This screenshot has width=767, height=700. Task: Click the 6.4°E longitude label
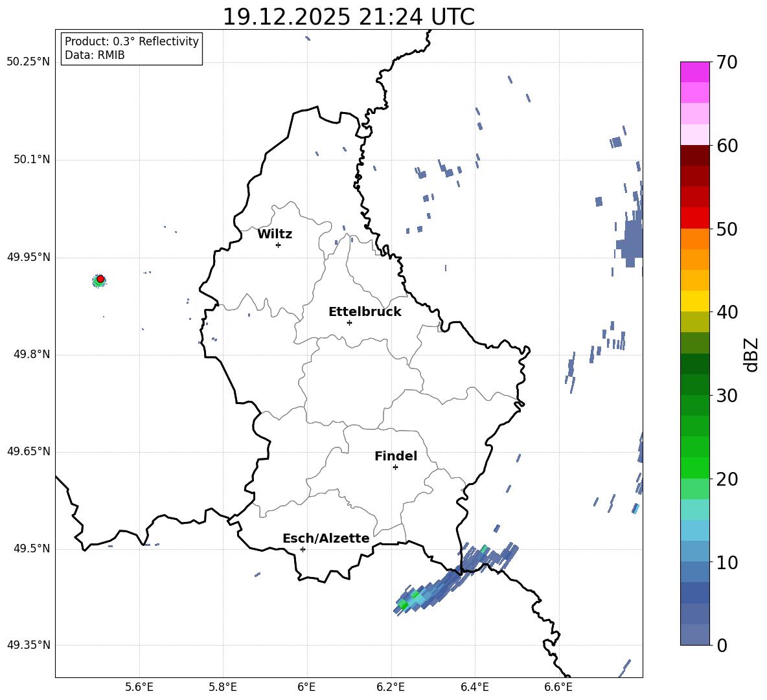[x=474, y=687]
